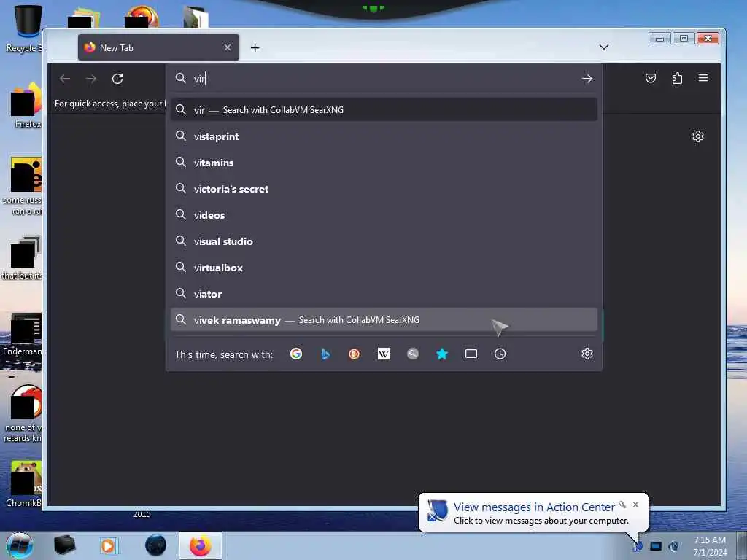Click the taskbar clock showing 7:15 AM
The image size is (747, 560).
pyautogui.click(x=710, y=545)
